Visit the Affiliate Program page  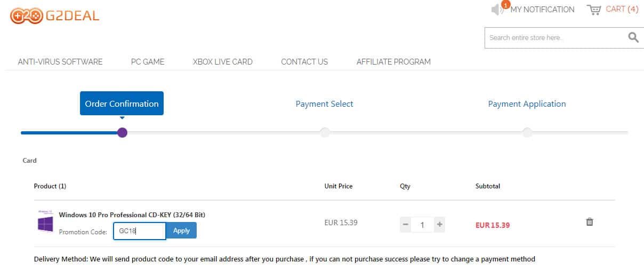[x=393, y=62]
